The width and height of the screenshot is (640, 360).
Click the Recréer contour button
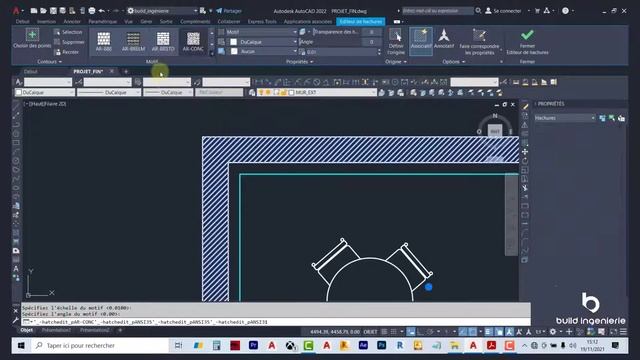[x=67, y=52]
